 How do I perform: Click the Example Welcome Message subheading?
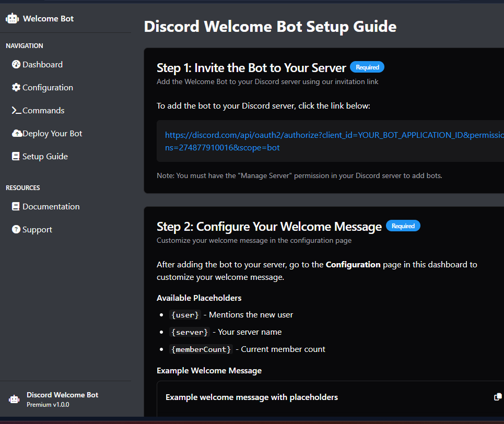click(209, 371)
